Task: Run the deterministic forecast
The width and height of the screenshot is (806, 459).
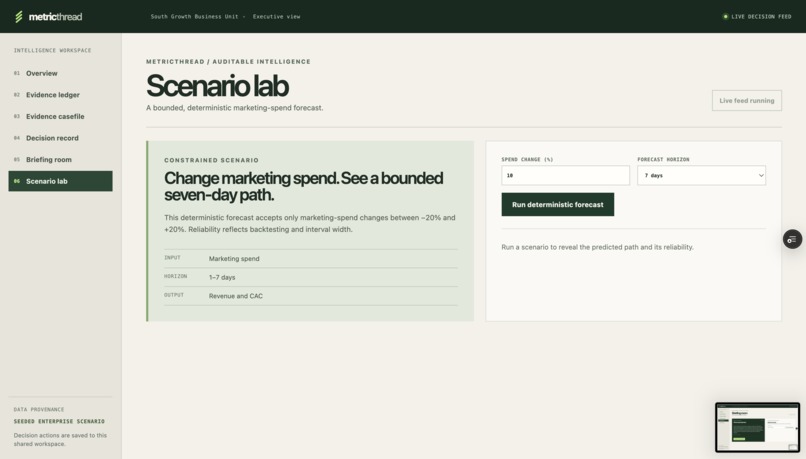Action: [558, 205]
